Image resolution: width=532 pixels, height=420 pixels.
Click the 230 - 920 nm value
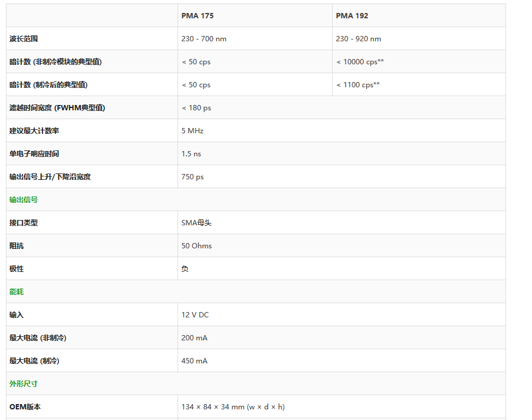pyautogui.click(x=359, y=39)
